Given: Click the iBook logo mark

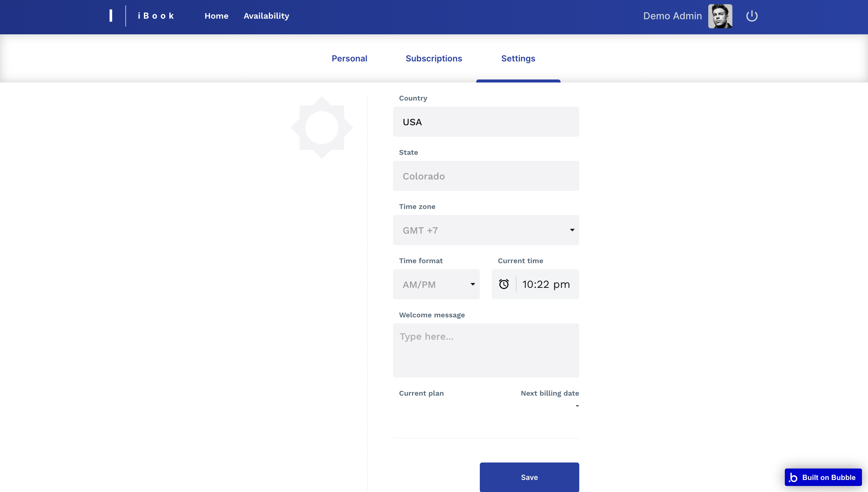Looking at the screenshot, I should tap(111, 16).
